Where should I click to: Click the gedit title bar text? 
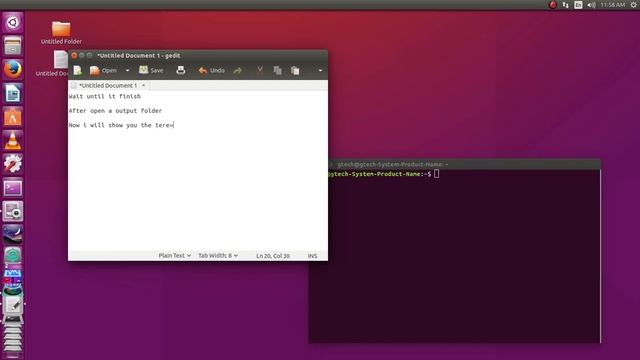pyautogui.click(x=138, y=56)
